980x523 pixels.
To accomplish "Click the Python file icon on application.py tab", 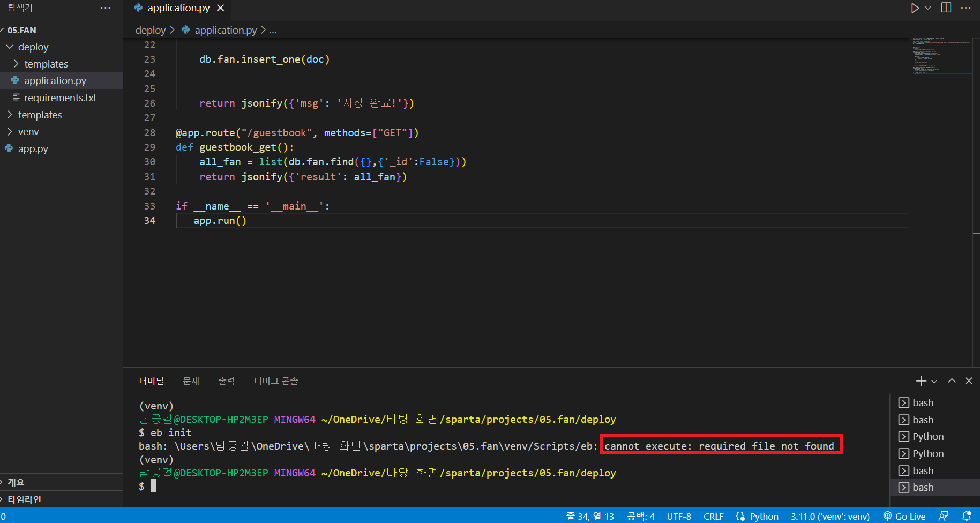I will [139, 8].
